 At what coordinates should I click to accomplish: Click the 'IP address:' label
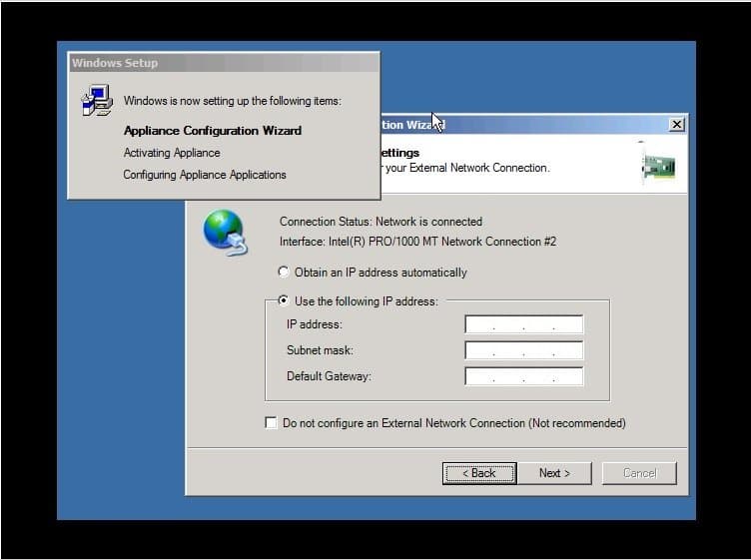pyautogui.click(x=315, y=324)
